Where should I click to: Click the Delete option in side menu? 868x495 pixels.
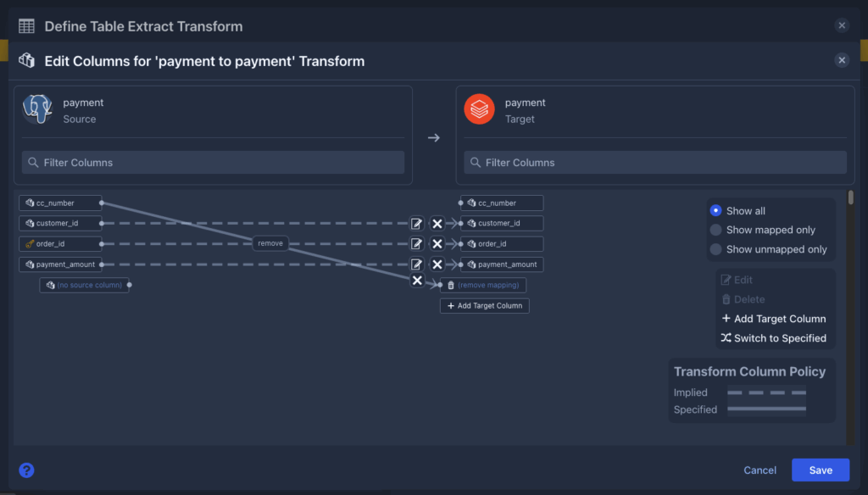pyautogui.click(x=743, y=299)
